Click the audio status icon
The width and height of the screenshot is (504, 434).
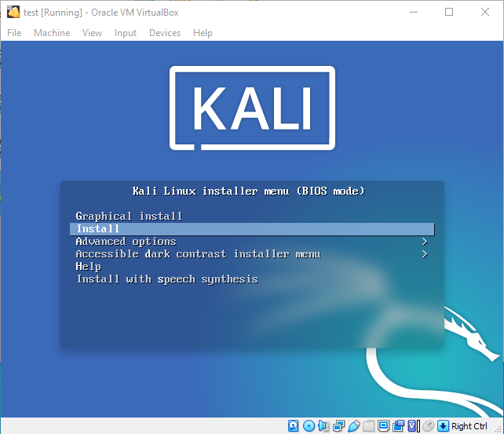pyautogui.click(x=323, y=426)
